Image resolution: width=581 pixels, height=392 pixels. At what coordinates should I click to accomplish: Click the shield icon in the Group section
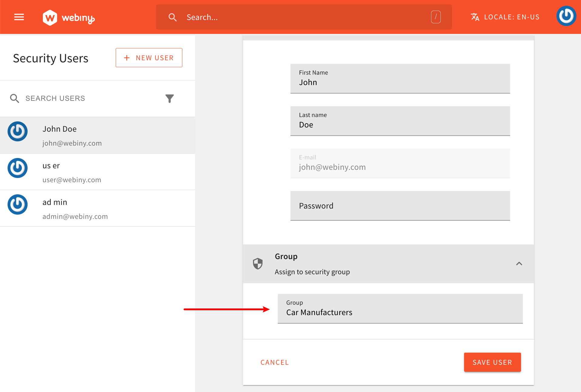click(258, 264)
